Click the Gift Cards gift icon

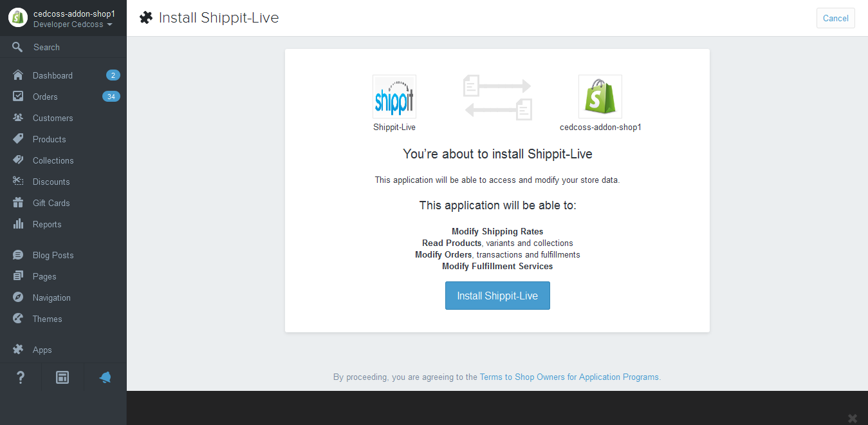18,203
